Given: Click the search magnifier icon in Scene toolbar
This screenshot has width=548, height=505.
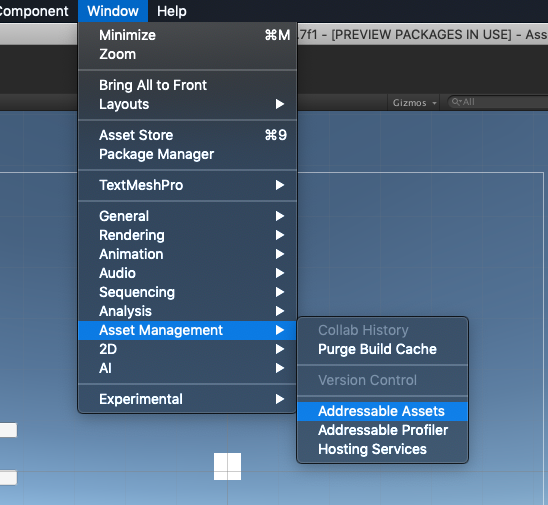Looking at the screenshot, I should (x=456, y=102).
